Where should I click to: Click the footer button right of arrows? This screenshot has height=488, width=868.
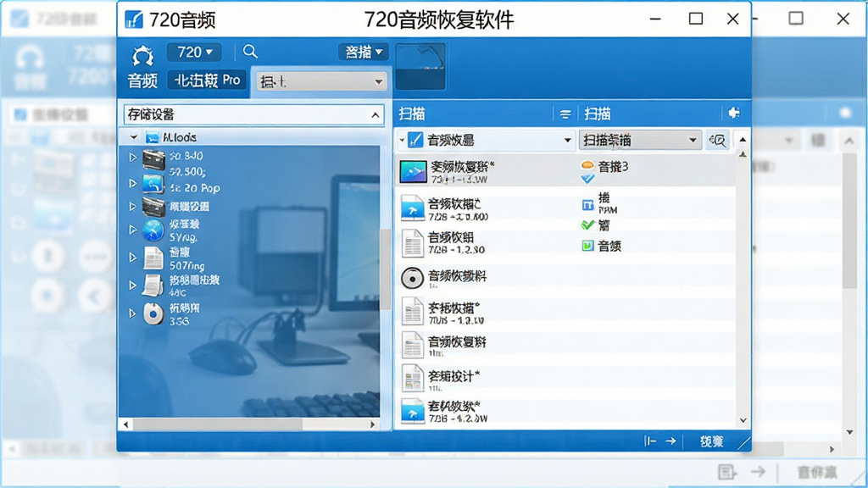click(x=711, y=441)
